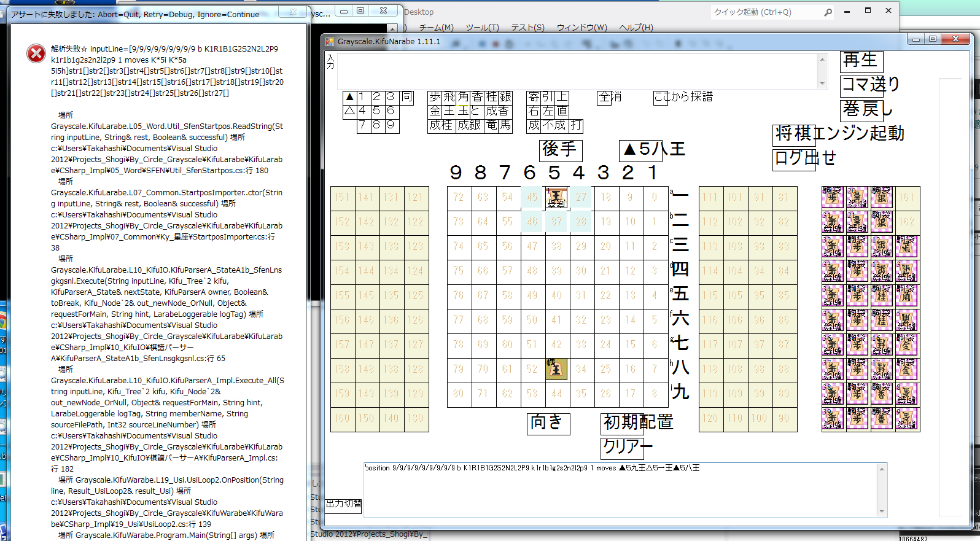This screenshot has width=980, height=541.
Task: Click the 寄 movement key
Action: coord(534,97)
